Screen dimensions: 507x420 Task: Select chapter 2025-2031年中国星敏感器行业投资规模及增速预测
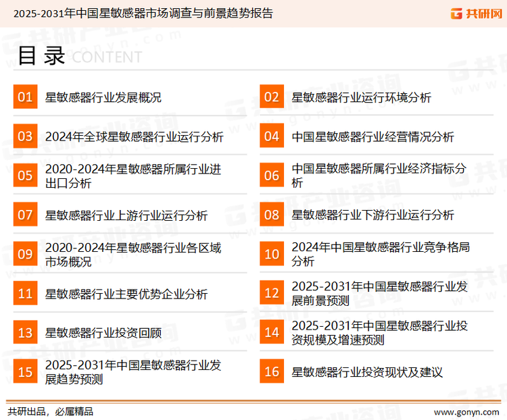click(380, 333)
